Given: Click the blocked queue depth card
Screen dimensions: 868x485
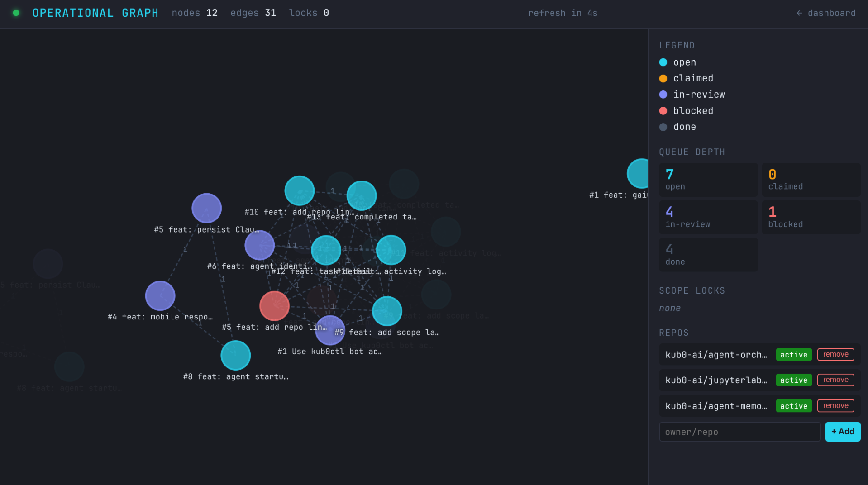Looking at the screenshot, I should (811, 217).
